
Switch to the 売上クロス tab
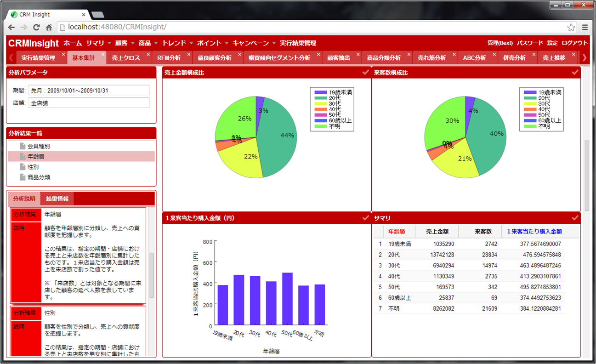tap(126, 58)
